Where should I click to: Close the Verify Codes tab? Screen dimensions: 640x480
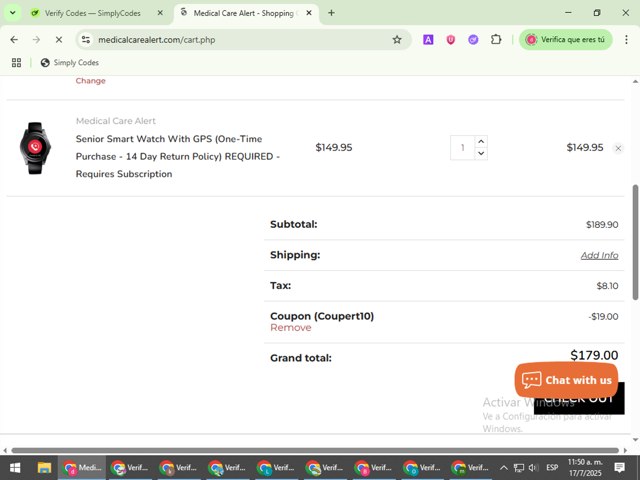point(160,13)
